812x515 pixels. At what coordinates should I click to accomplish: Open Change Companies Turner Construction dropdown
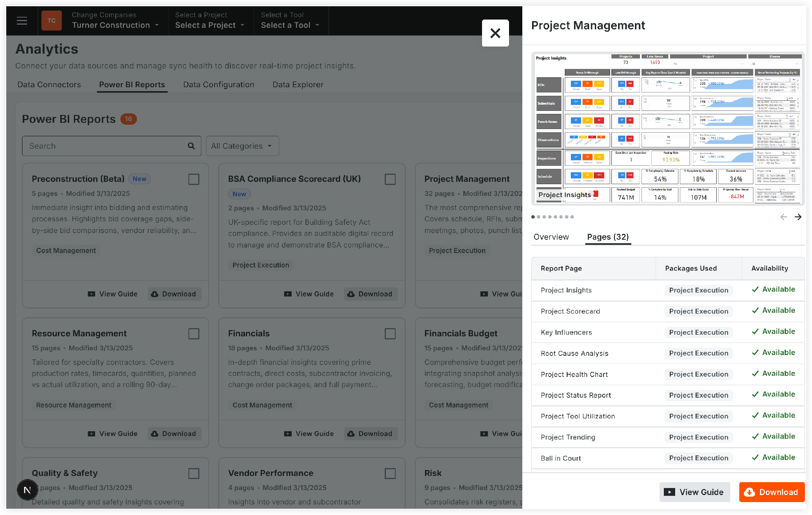[x=115, y=21]
